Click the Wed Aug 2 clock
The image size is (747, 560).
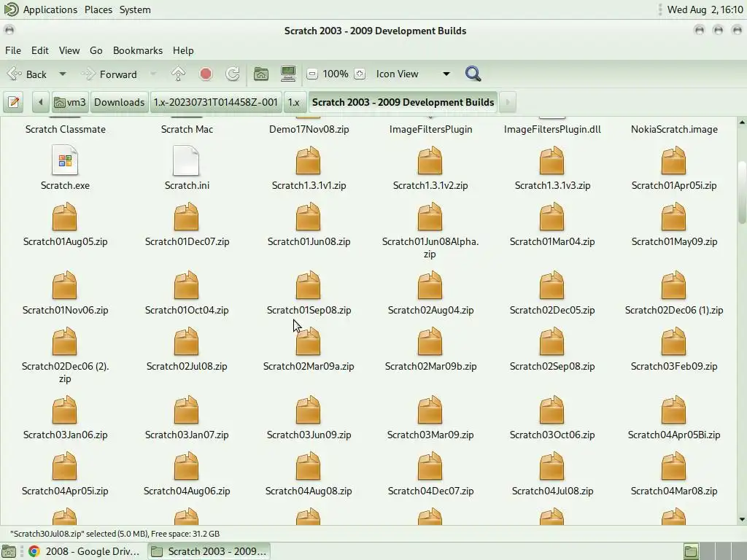705,9
